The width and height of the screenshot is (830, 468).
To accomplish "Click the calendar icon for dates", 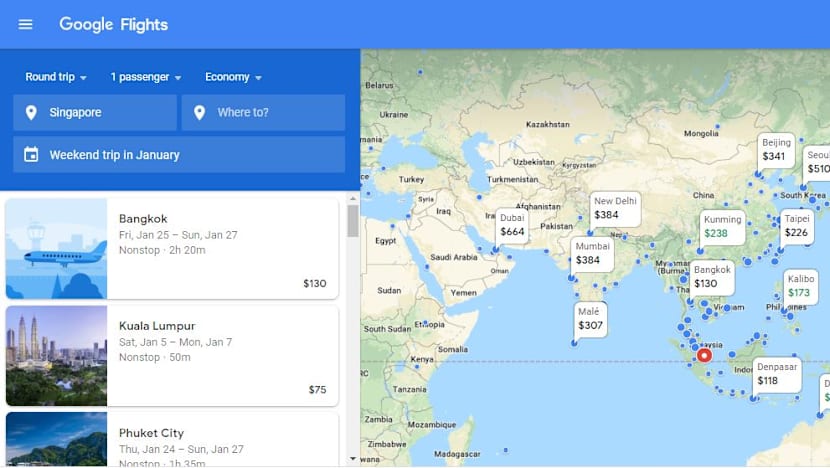I will (31, 155).
